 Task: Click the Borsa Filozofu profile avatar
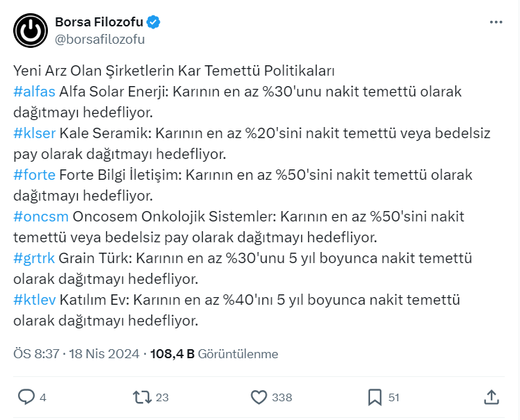tap(30, 31)
